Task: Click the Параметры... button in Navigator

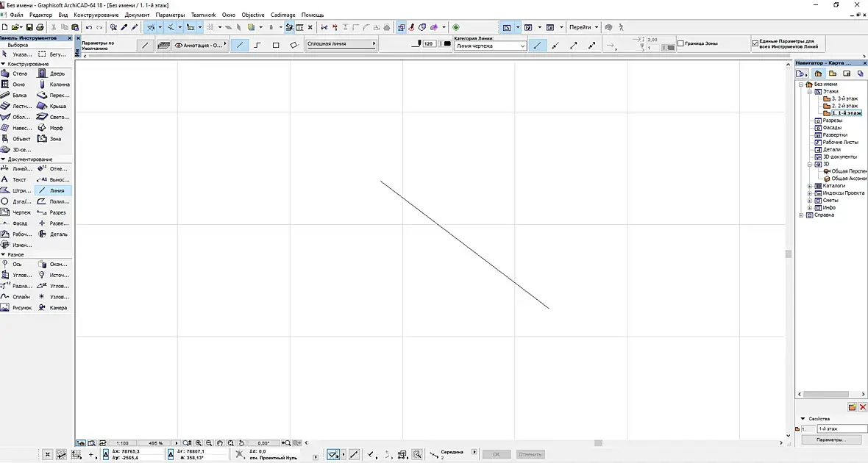Action: (x=831, y=439)
